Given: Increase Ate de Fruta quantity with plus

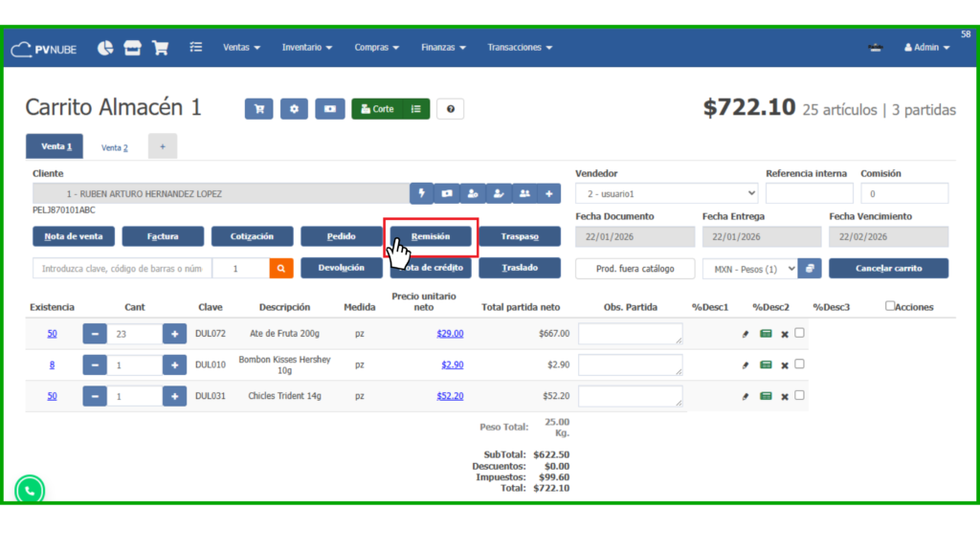Looking at the screenshot, I should (174, 334).
